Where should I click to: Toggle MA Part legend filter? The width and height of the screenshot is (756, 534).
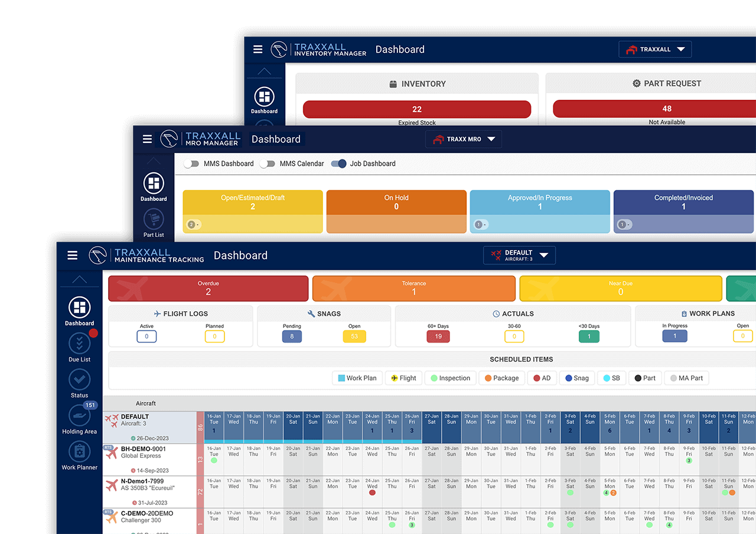[686, 378]
